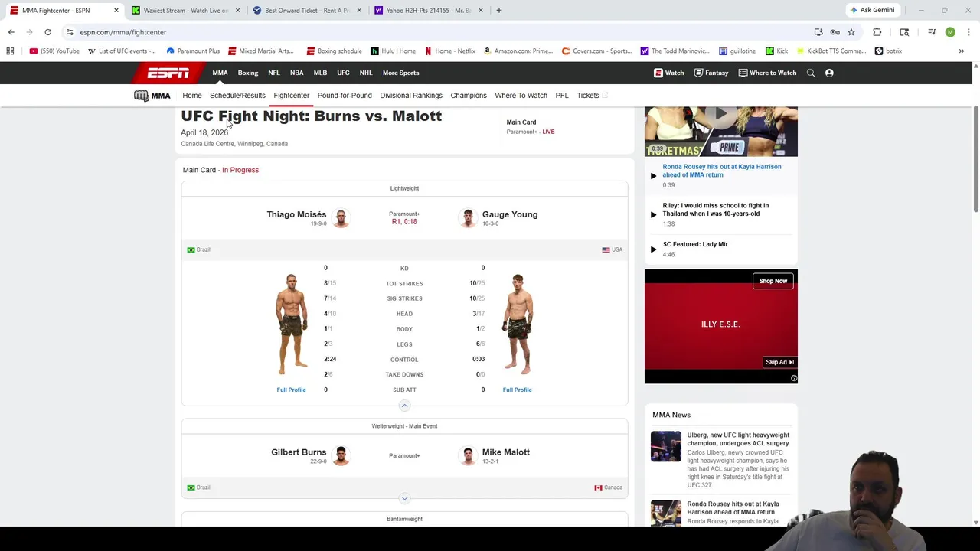The width and height of the screenshot is (980, 551).
Task: Open the Google apps grid in bookmarks bar
Action: (x=10, y=51)
